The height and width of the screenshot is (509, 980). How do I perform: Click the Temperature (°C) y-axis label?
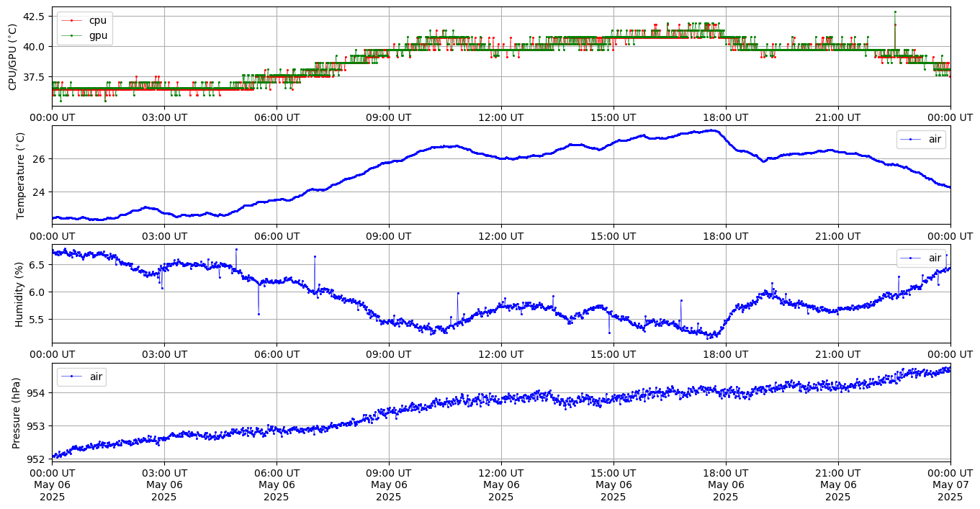click(x=20, y=175)
